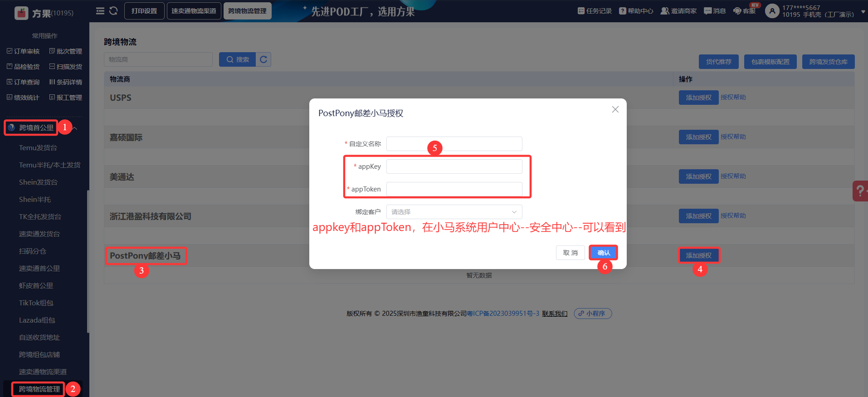
Task: Open 消息 notifications in the top bar
Action: pyautogui.click(x=715, y=11)
